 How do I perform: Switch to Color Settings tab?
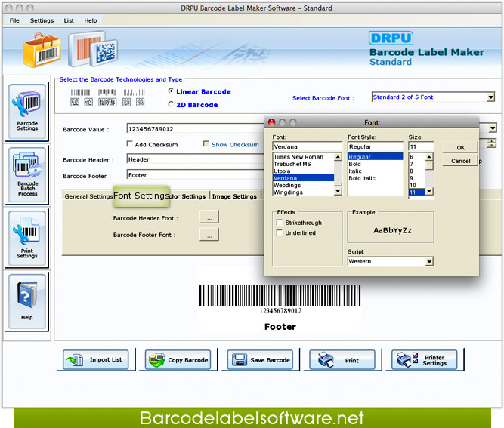[x=187, y=196]
